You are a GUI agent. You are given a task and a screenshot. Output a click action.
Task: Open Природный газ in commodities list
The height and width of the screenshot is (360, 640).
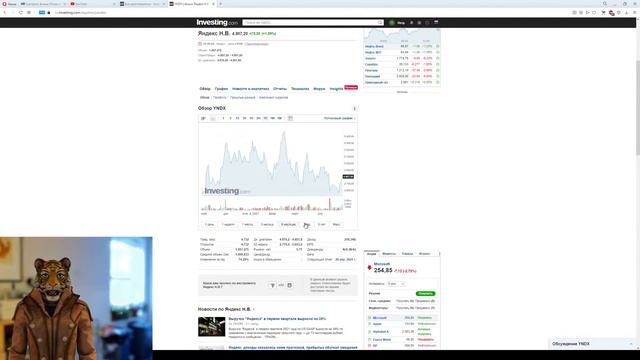376,82
